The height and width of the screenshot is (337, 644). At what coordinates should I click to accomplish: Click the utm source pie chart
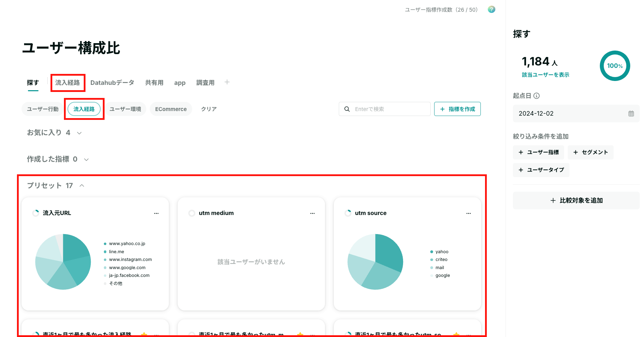tap(375, 262)
